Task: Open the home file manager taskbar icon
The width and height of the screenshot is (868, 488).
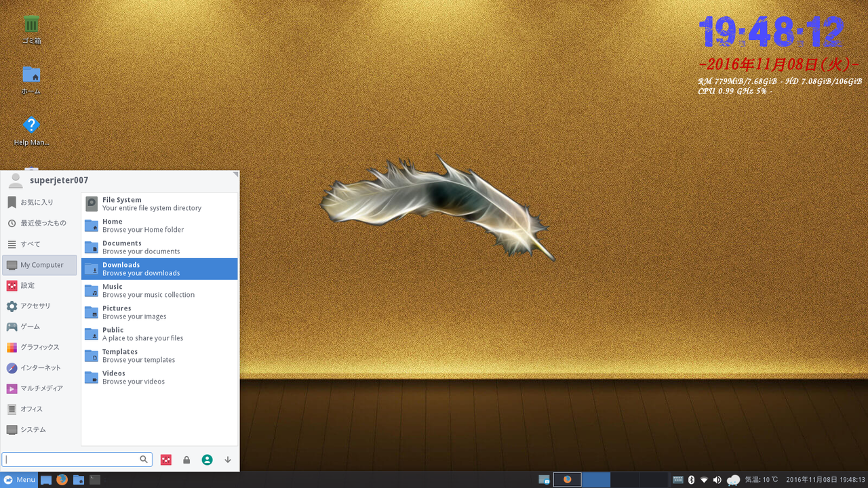Action: [79, 480]
